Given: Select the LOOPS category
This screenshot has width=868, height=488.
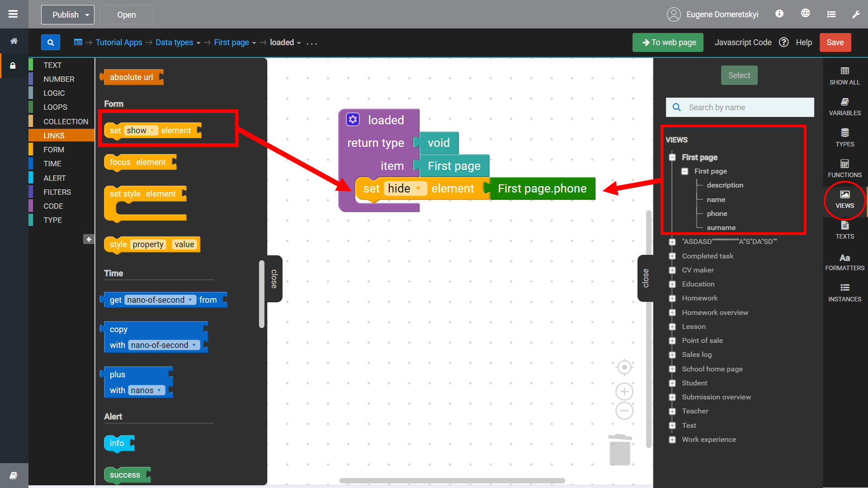Looking at the screenshot, I should [x=55, y=107].
